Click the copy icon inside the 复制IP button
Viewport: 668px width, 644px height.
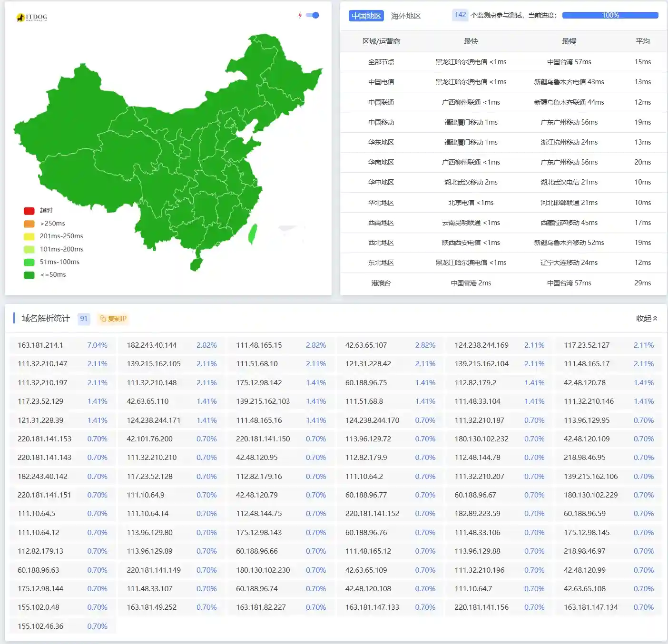[102, 319]
